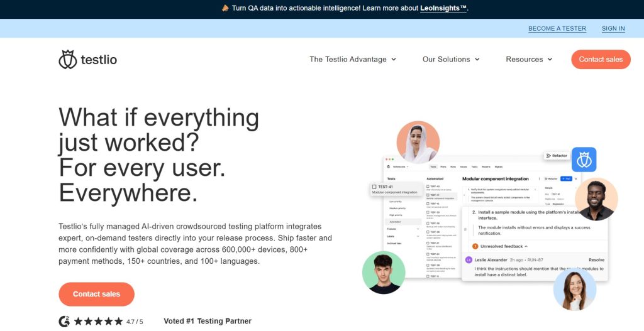
Task: Switch to the Plans tab in the mockup
Action: tap(443, 166)
